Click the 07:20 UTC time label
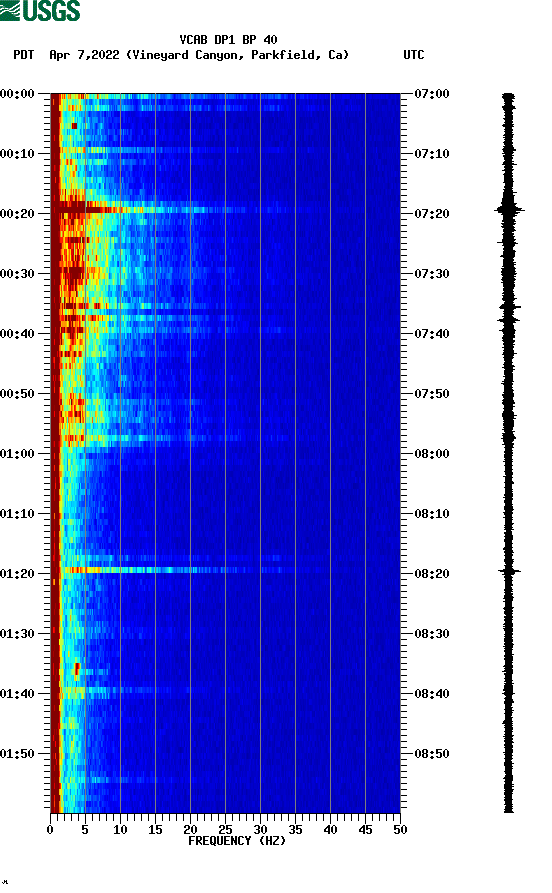 [432, 214]
